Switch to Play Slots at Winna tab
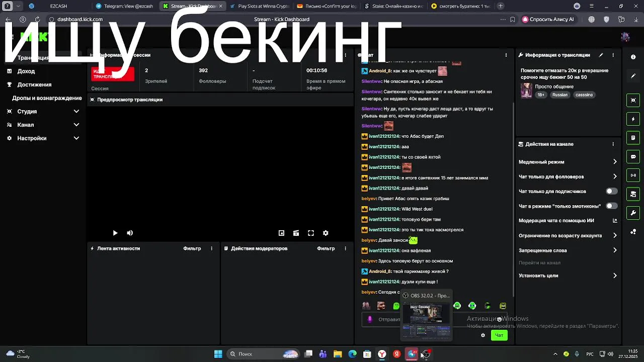 [x=259, y=6]
